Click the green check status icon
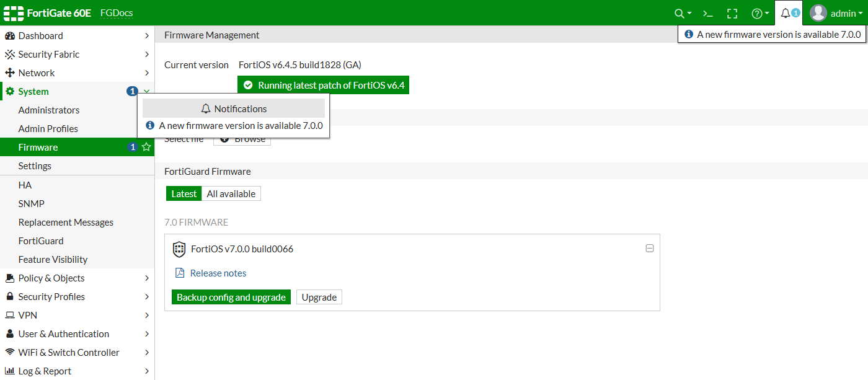868x380 pixels. pyautogui.click(x=248, y=85)
